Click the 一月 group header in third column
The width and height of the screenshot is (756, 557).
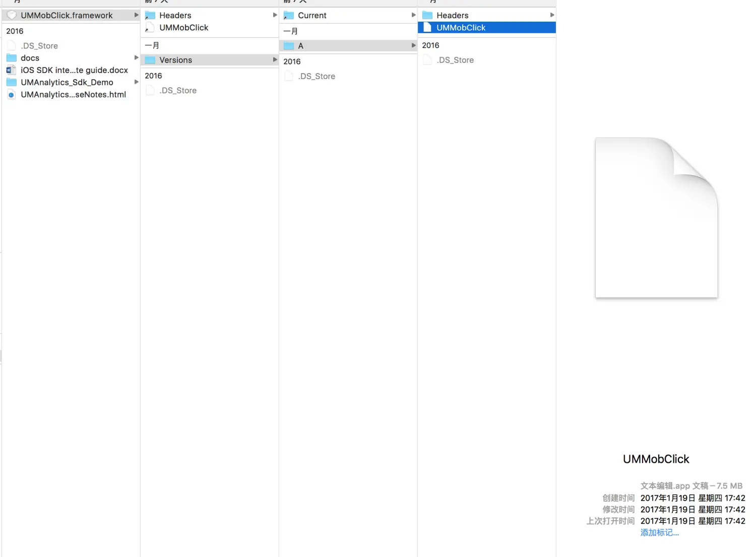[x=290, y=31]
